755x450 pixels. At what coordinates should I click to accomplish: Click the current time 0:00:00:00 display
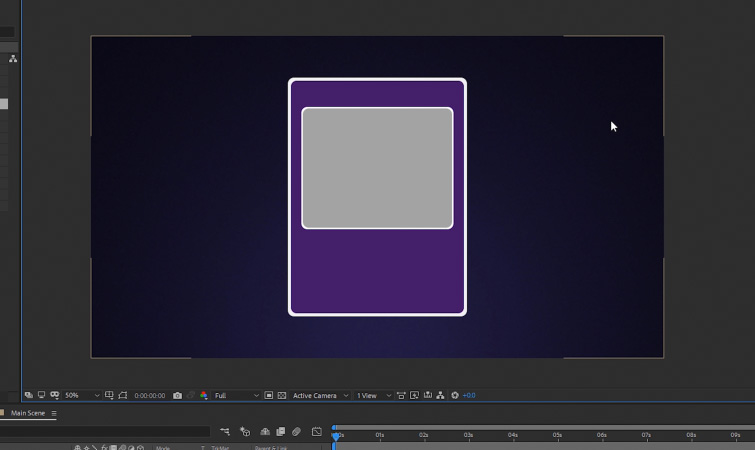(149, 396)
